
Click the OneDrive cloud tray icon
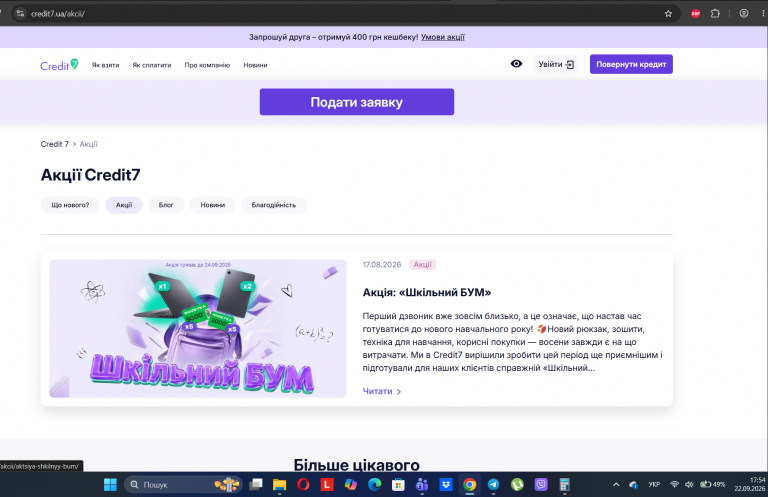coord(633,485)
